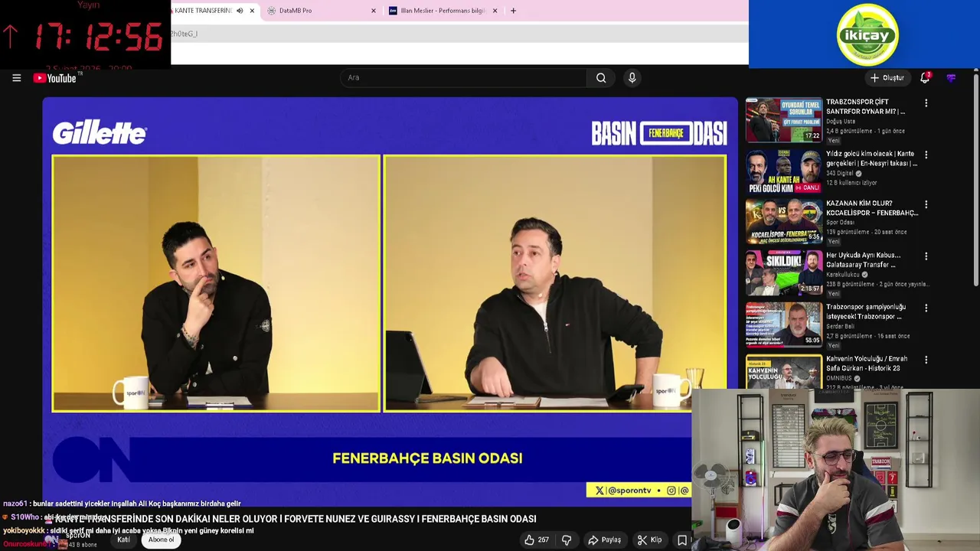This screenshot has height=551, width=980.
Task: Open the purple account avatar menu
Action: pyautogui.click(x=951, y=78)
